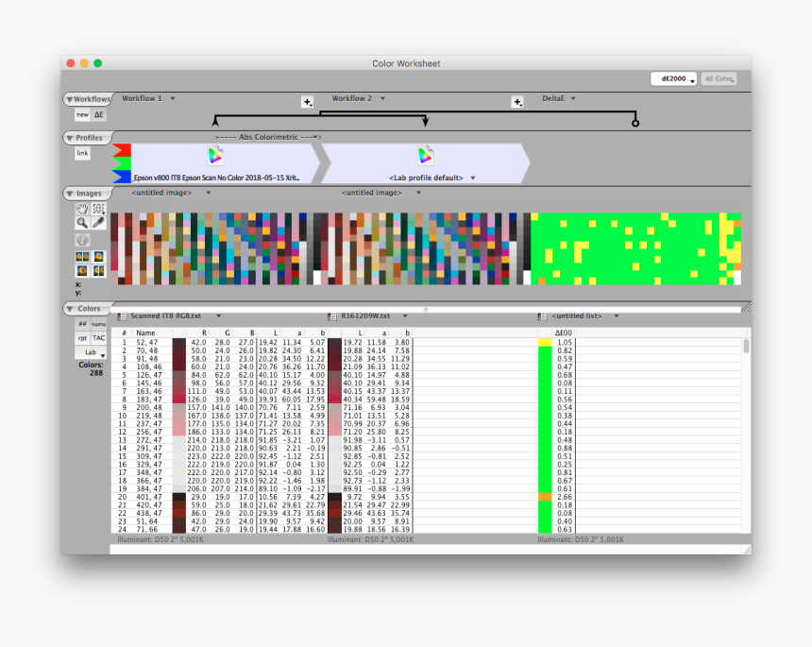Open the Lab color mode dropdown
This screenshot has width=812, height=647.
[91, 352]
